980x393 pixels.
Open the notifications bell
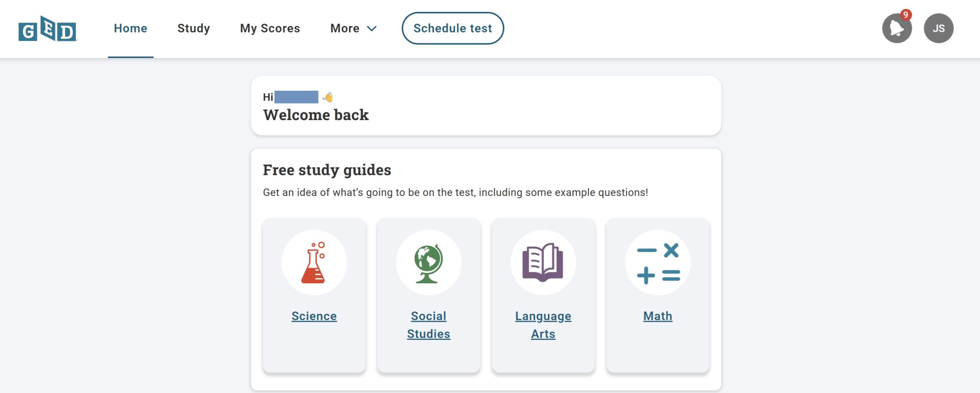tap(896, 29)
